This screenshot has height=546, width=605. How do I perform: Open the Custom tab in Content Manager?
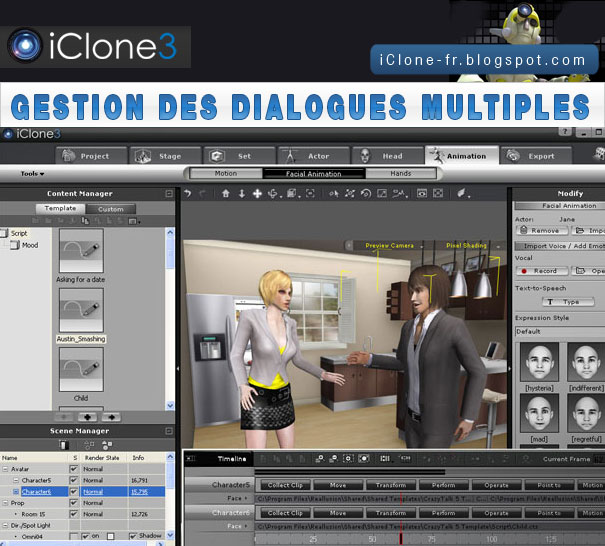[x=111, y=209]
